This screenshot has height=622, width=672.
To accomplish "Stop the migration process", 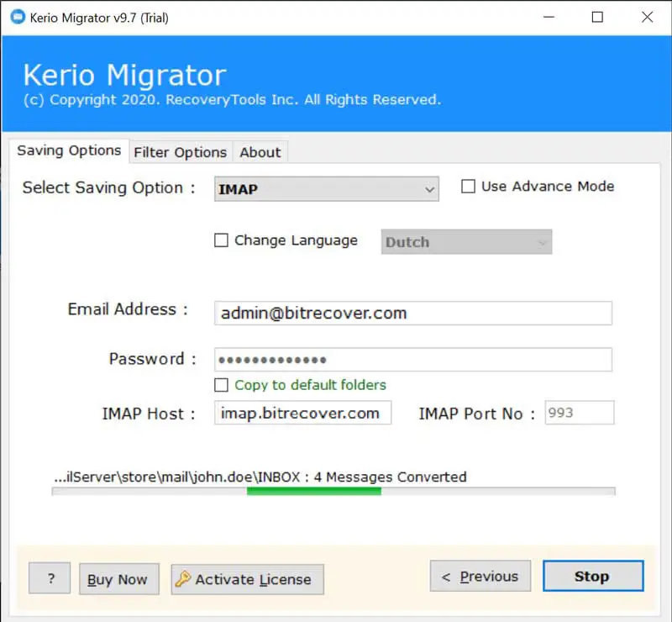I will tap(593, 576).
